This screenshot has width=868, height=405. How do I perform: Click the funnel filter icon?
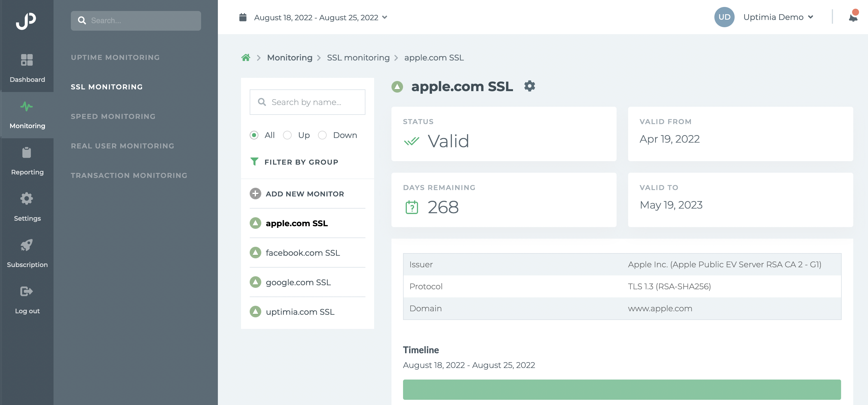click(x=254, y=162)
